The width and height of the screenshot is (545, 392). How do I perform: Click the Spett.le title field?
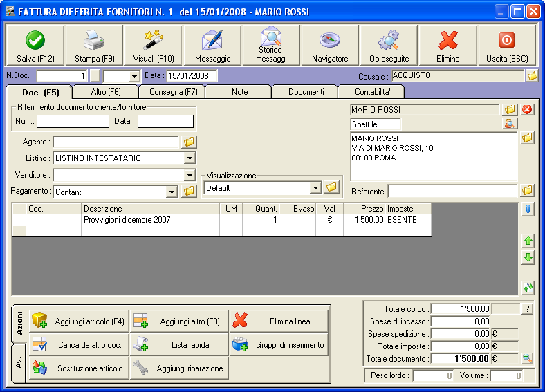376,124
